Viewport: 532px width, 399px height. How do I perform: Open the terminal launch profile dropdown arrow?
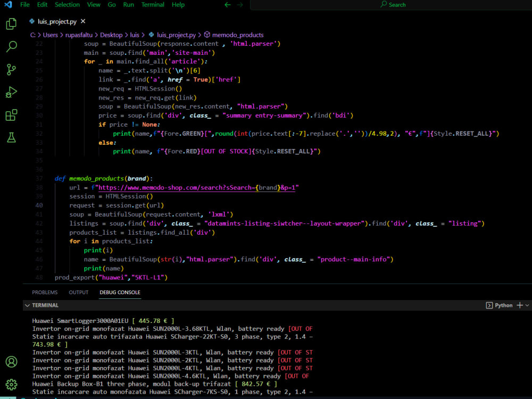[x=527, y=305]
